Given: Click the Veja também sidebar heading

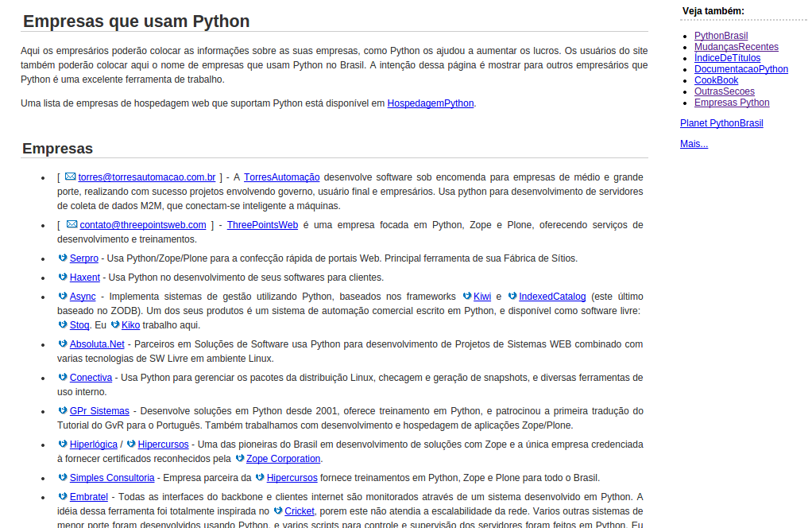Looking at the screenshot, I should 713,11.
